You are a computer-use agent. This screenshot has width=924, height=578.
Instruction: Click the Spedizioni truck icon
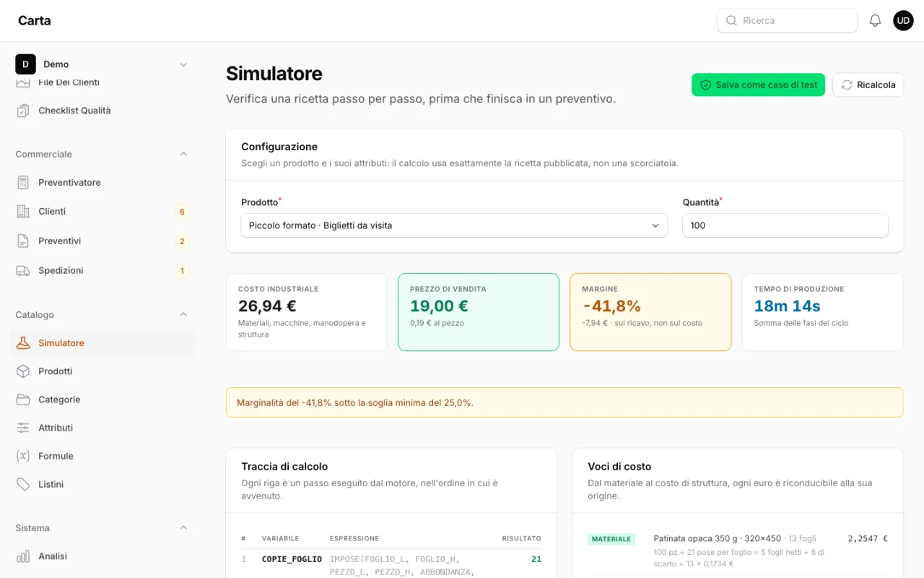pyautogui.click(x=23, y=270)
